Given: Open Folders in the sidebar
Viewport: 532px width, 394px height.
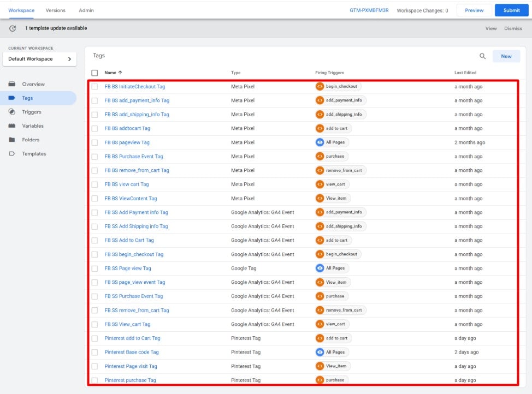Looking at the screenshot, I should click(31, 140).
